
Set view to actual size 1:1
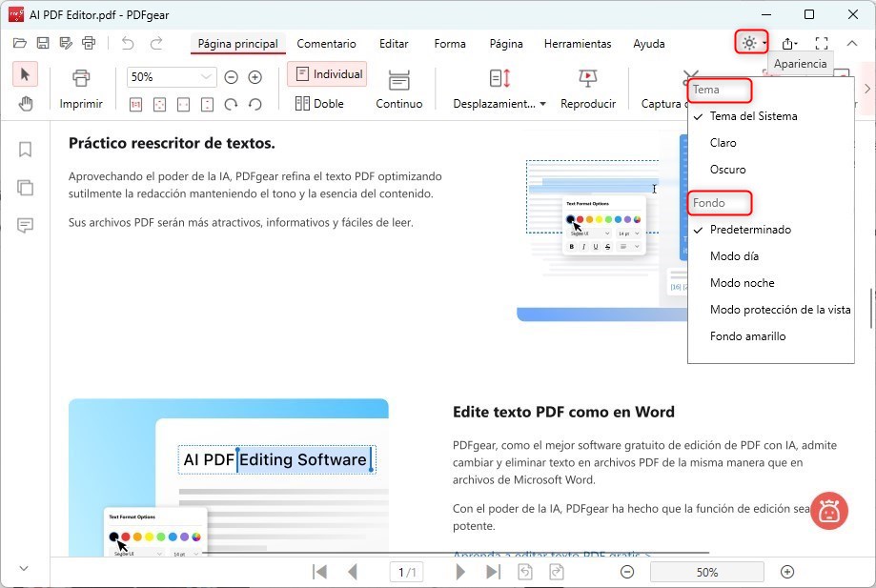pyautogui.click(x=135, y=105)
